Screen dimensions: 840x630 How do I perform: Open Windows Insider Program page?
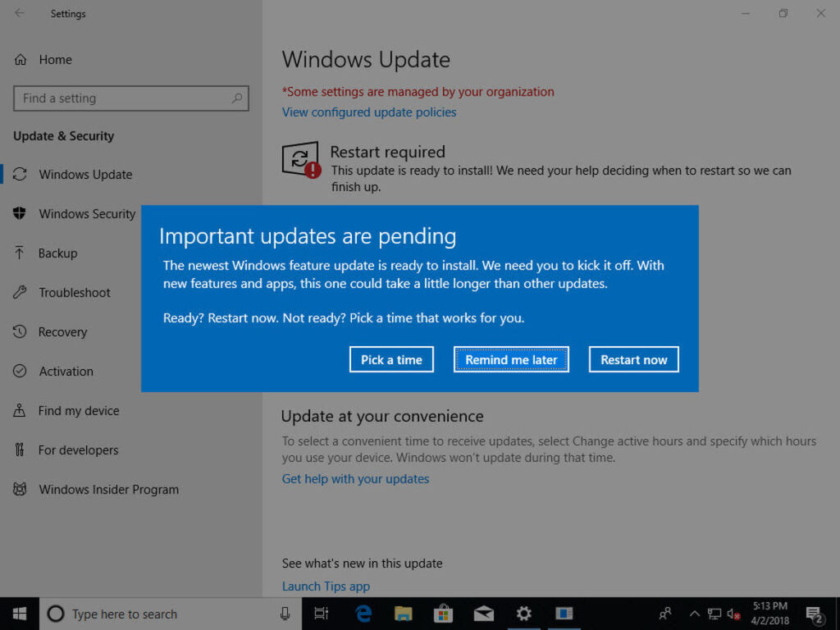(x=108, y=490)
